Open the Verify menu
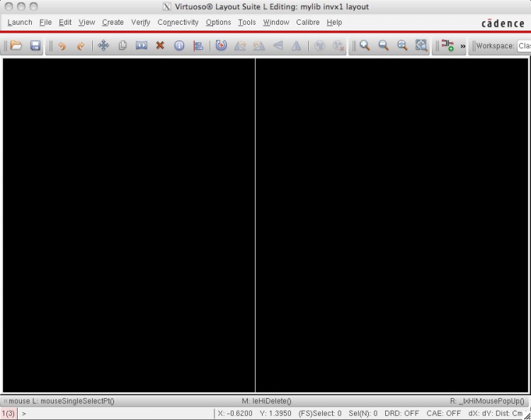 coord(140,23)
